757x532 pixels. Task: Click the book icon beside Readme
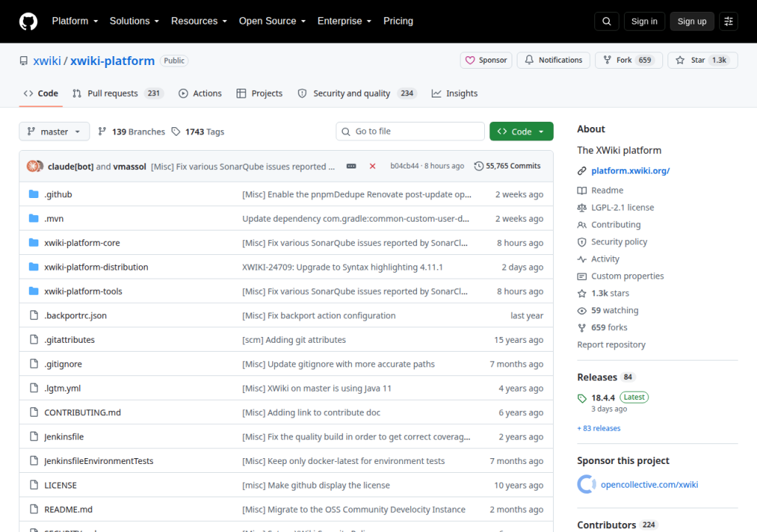pos(582,191)
